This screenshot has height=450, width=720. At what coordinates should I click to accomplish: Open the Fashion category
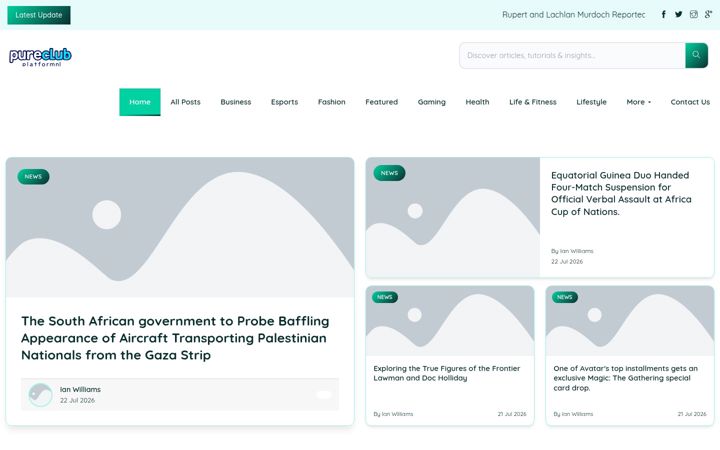(332, 102)
